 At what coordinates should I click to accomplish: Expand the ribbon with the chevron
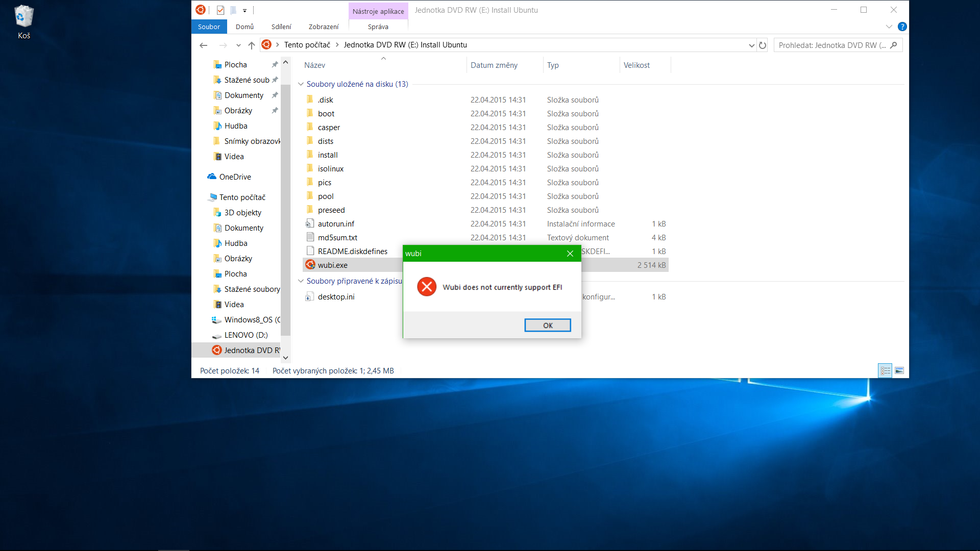[x=889, y=27]
